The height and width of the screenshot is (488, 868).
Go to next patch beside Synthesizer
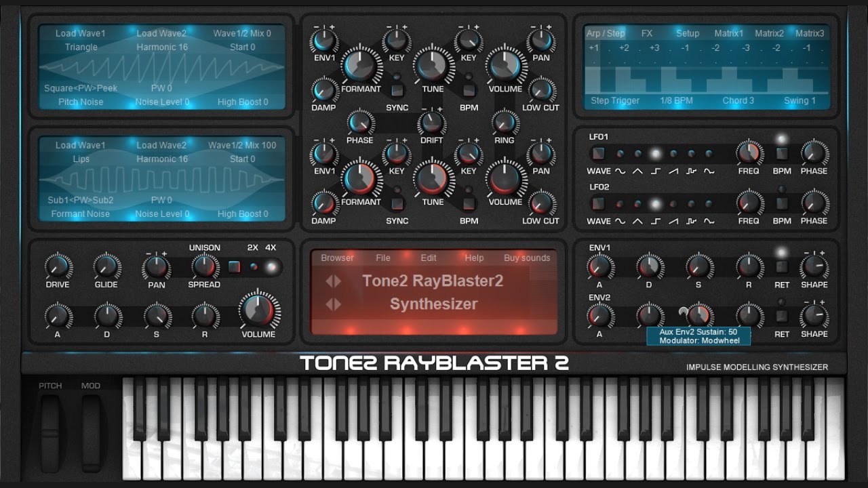tap(337, 304)
